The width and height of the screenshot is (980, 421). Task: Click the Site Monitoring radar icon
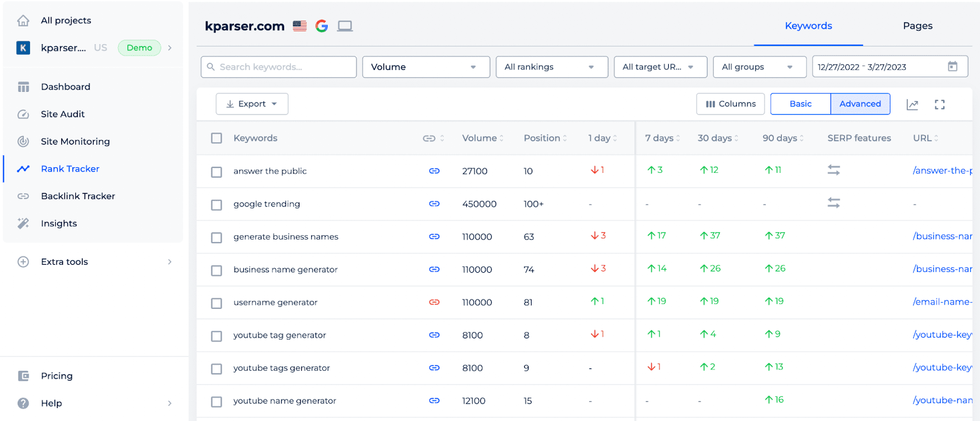(x=23, y=142)
